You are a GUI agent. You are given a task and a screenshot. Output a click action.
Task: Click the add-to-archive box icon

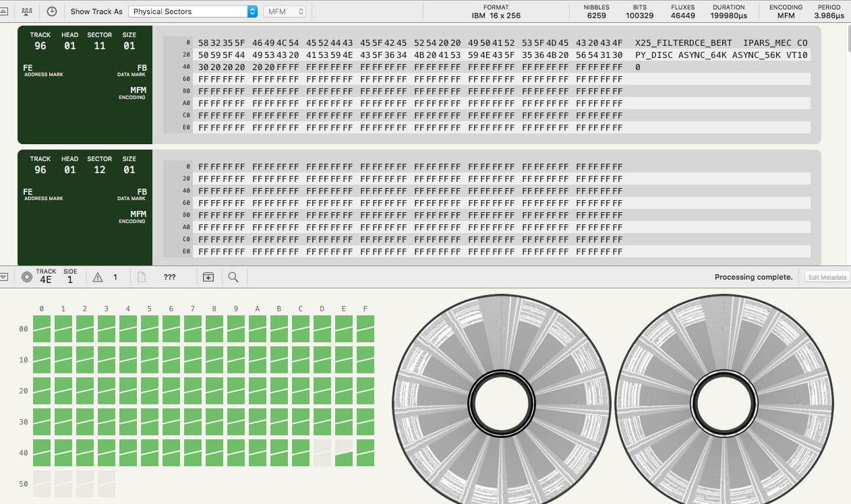(208, 277)
